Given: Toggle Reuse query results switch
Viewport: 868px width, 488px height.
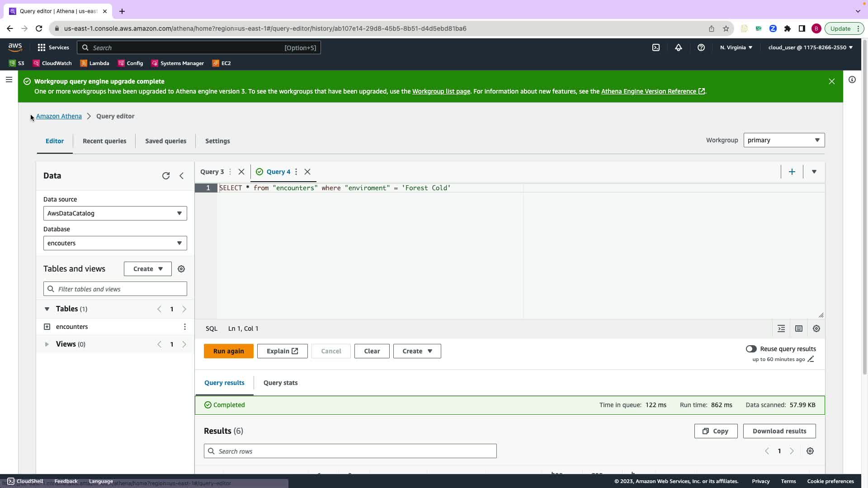Looking at the screenshot, I should tap(751, 349).
